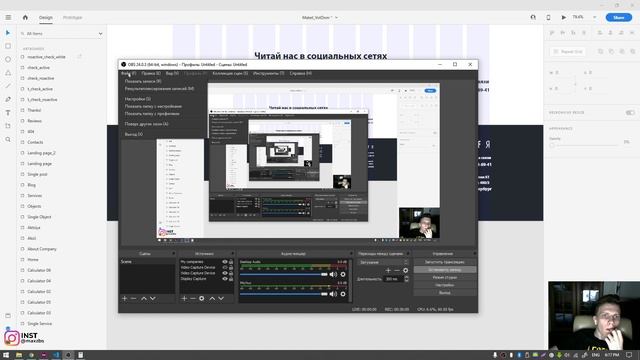The width and height of the screenshot is (640, 360).
Task: Choose Настройки in the OBS File menu
Action: click(x=138, y=99)
